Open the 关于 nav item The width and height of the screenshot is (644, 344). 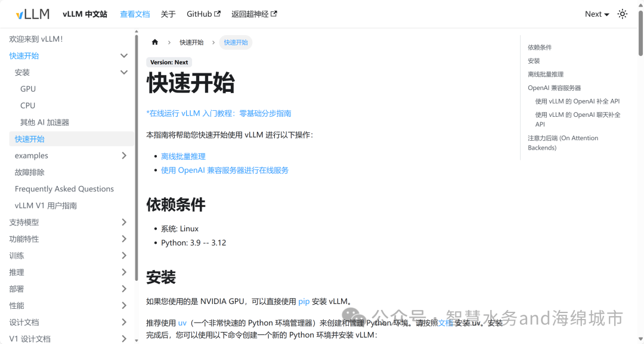(168, 14)
